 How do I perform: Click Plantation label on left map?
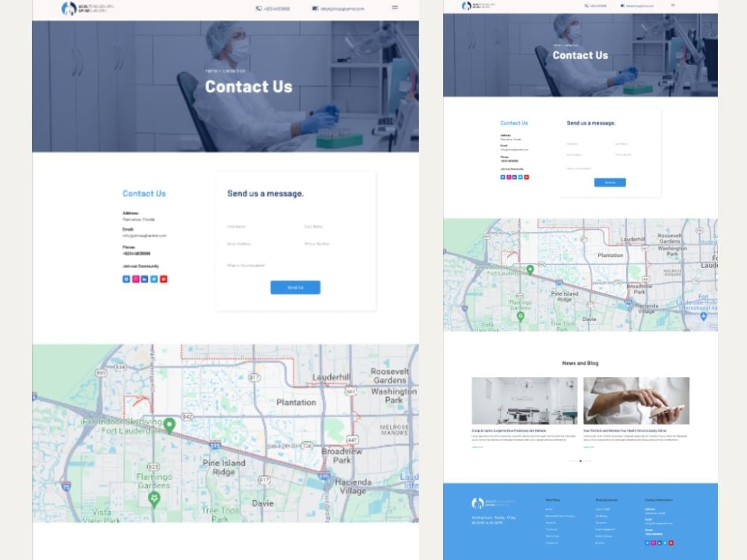click(x=297, y=402)
